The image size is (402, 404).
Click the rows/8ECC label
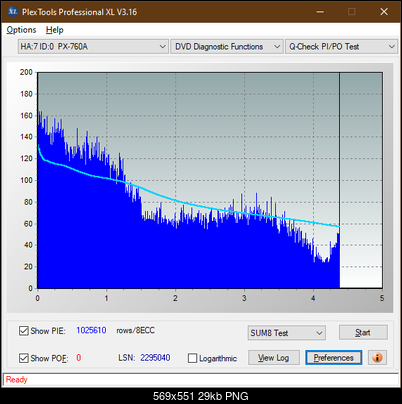[x=136, y=330]
